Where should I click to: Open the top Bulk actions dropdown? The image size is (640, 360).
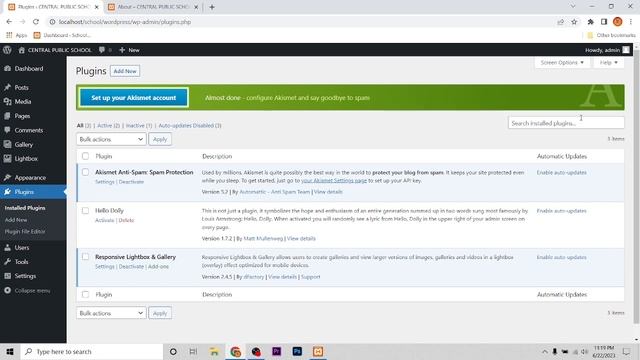pos(111,139)
